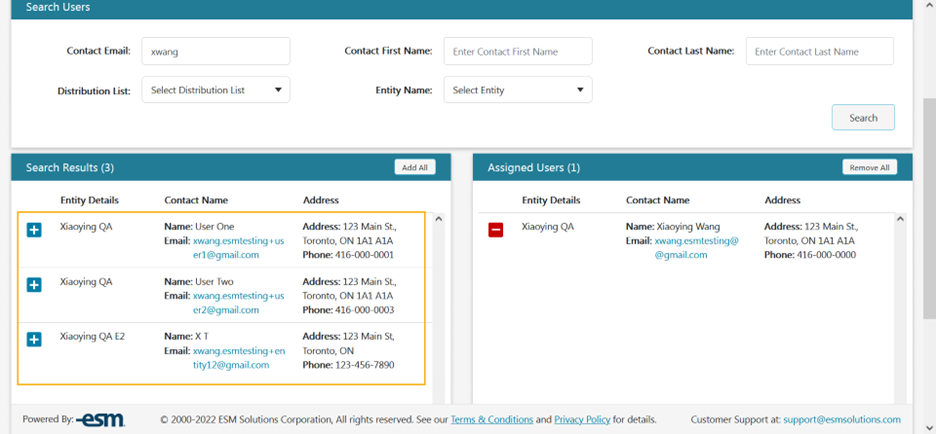Click the name Xiaoying Wang
This screenshot has width=936, height=434.
pyautogui.click(x=688, y=227)
